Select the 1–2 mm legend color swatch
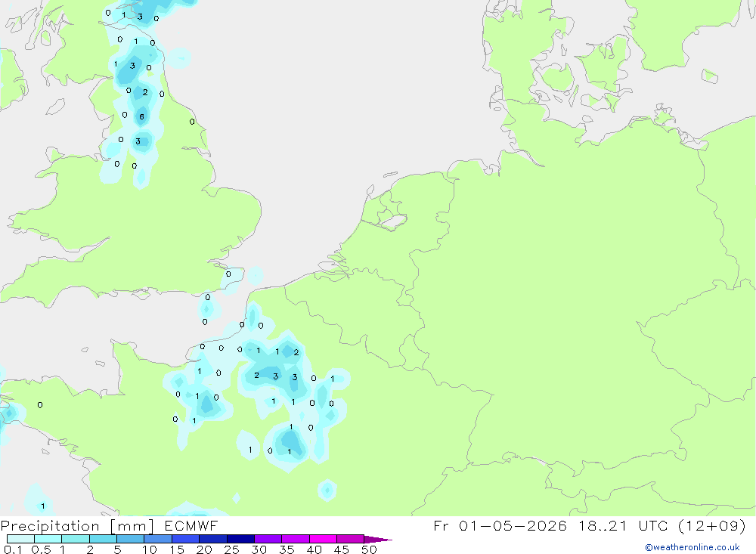 click(76, 539)
